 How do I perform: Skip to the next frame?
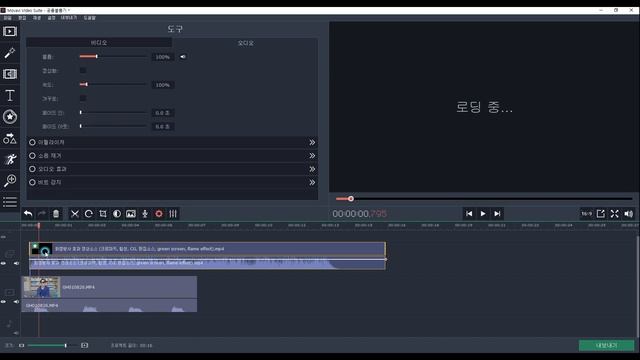click(497, 213)
